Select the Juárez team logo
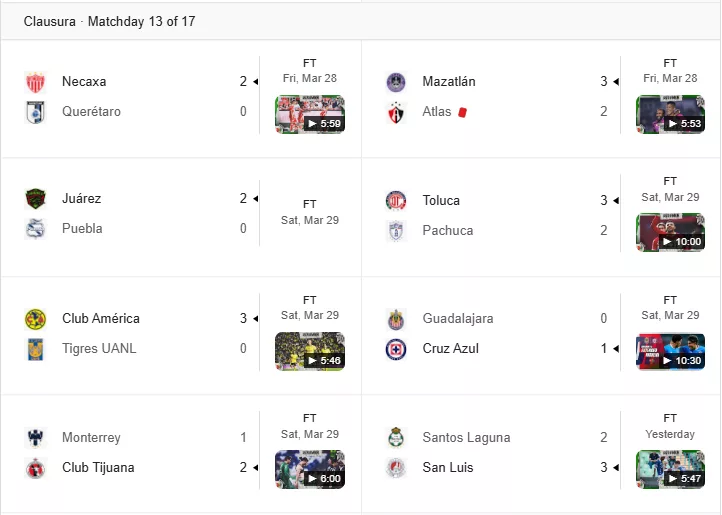722x515 pixels. 35,199
